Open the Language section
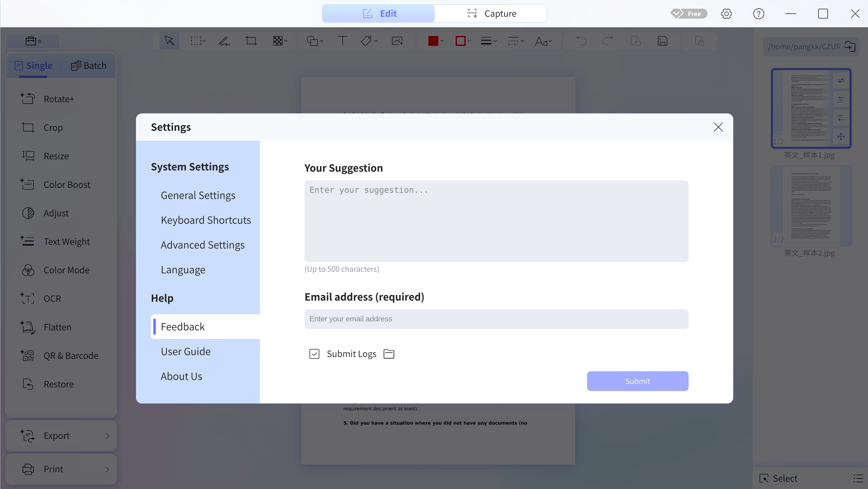The width and height of the screenshot is (868, 489). [x=183, y=270]
